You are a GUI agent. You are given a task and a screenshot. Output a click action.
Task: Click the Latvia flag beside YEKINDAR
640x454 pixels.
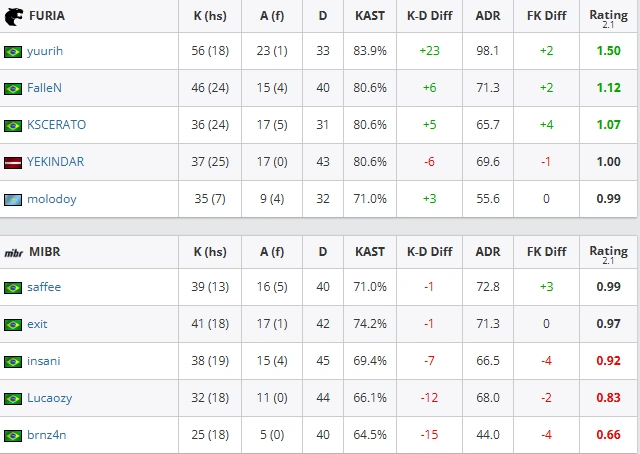click(x=13, y=162)
